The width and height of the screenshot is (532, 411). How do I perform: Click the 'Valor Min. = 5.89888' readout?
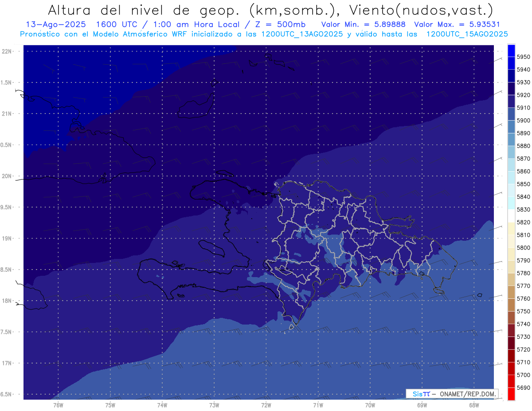click(363, 24)
